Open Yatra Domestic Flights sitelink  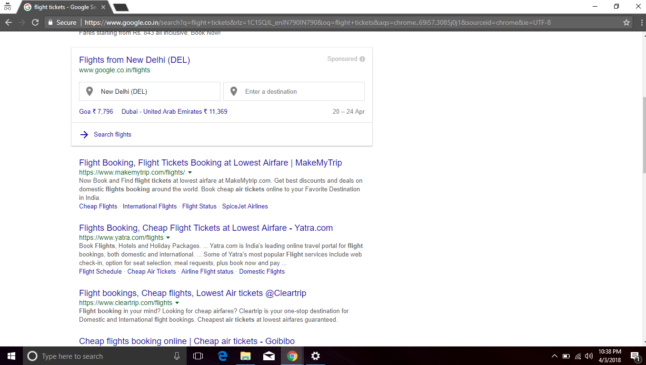click(x=262, y=271)
